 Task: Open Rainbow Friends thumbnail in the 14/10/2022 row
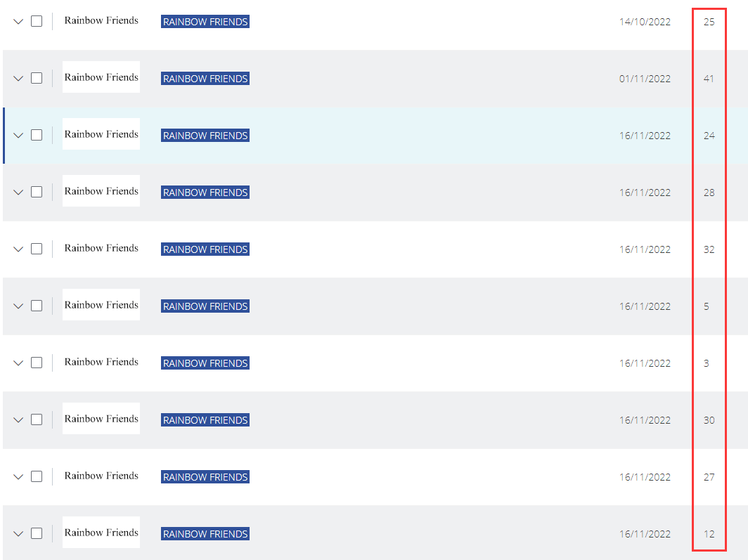[x=101, y=20]
